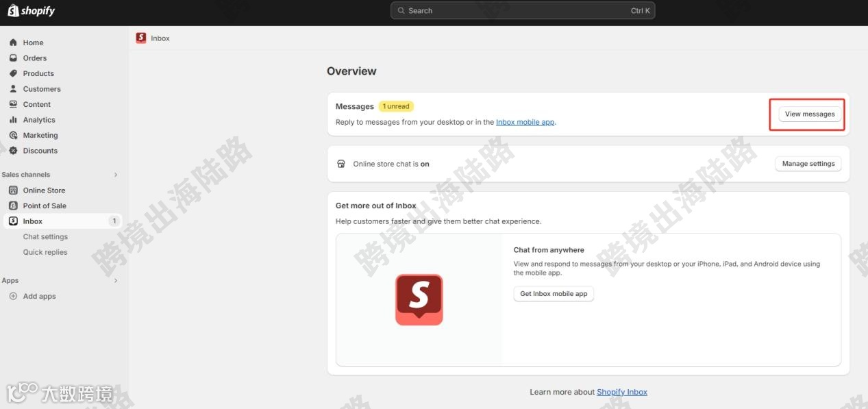Click the Marketing target icon
Screen dimensions: 868x409
click(x=13, y=135)
